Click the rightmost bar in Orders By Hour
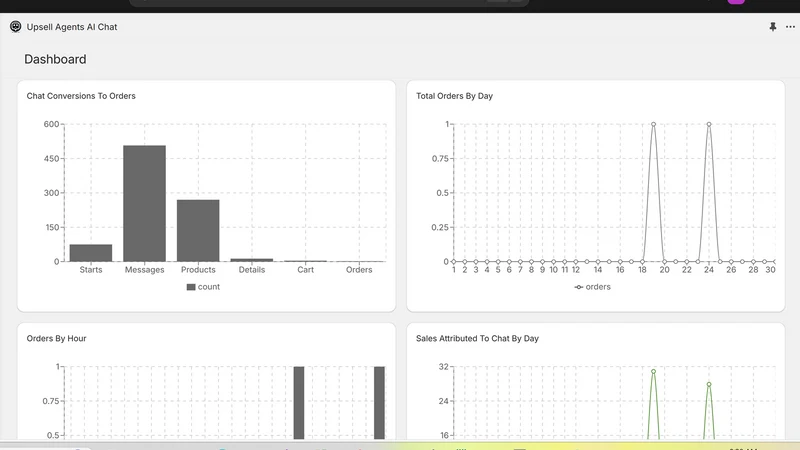Screen dimensions: 800x450 (x=379, y=403)
